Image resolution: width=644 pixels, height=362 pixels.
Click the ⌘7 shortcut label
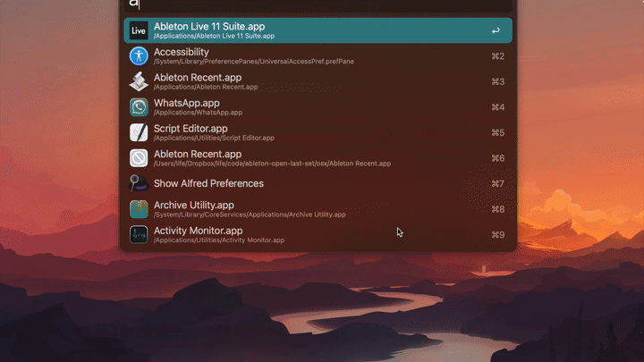tap(498, 183)
